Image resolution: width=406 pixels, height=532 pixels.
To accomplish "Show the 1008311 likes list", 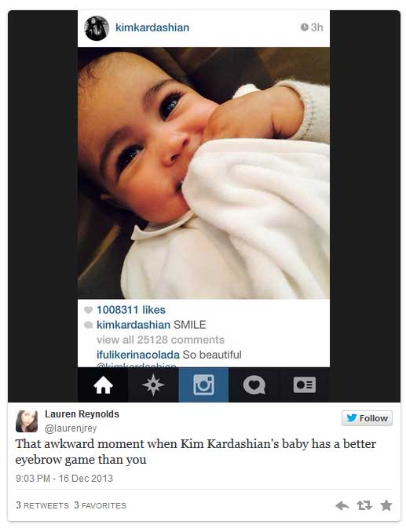I will (x=131, y=310).
